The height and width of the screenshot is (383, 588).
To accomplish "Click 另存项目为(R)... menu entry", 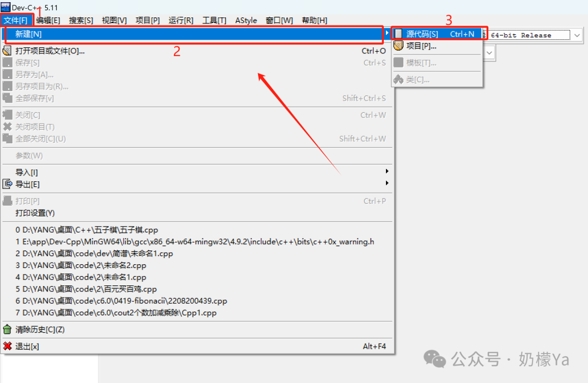I will click(x=197, y=86).
